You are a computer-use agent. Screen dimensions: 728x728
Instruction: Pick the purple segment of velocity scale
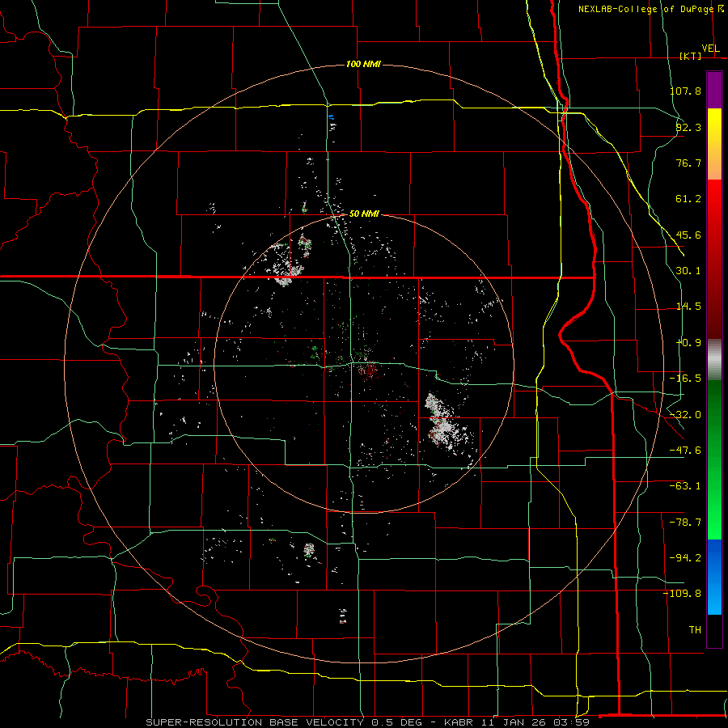[714, 90]
